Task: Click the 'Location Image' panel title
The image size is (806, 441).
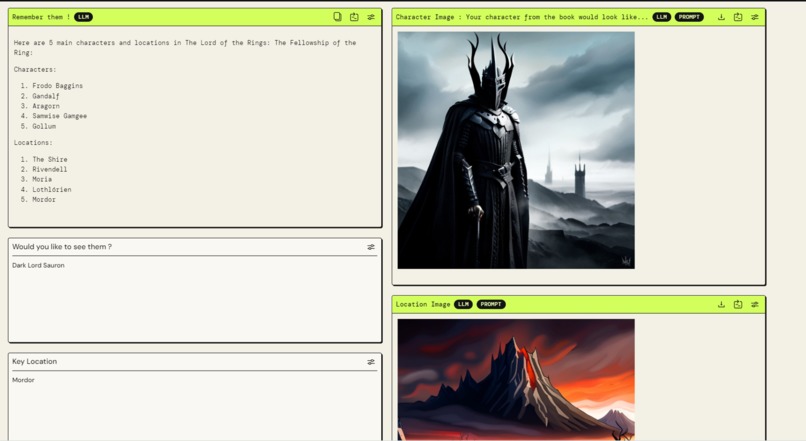Action: (x=423, y=304)
